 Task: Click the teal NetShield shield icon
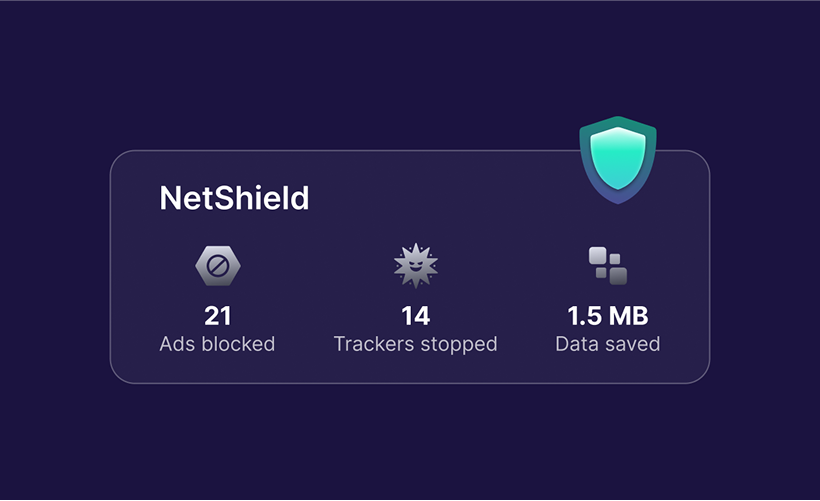coord(618,157)
